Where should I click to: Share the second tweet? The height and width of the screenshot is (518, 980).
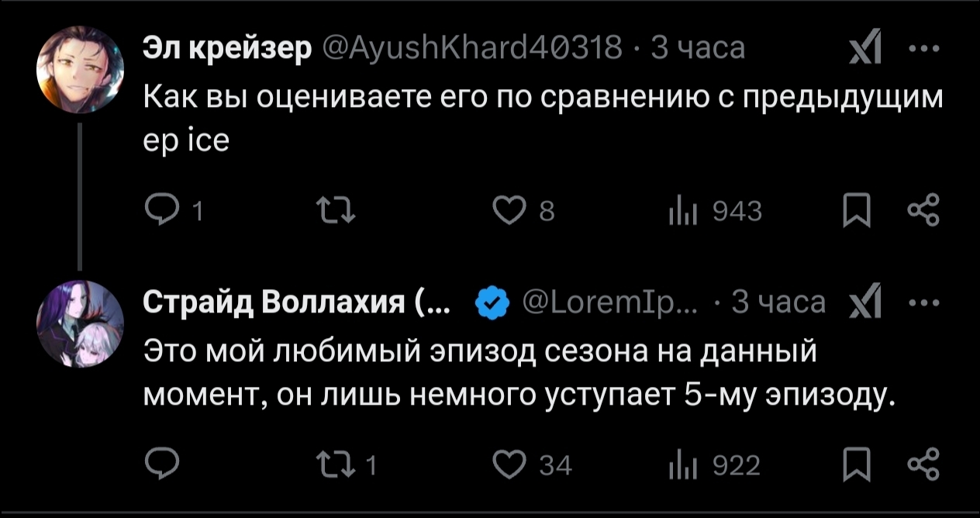pyautogui.click(x=924, y=464)
